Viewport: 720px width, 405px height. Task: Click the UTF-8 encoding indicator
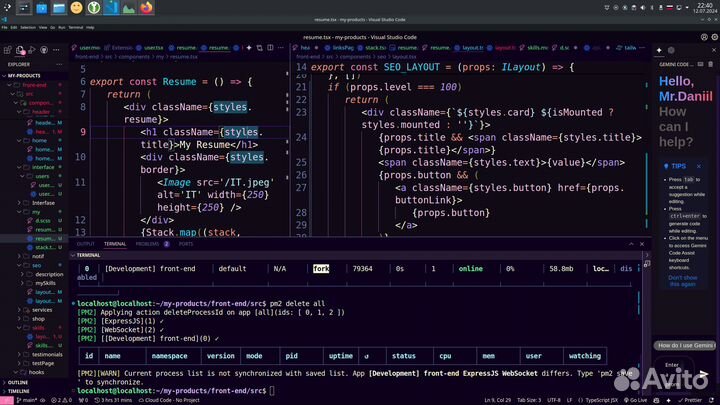click(554, 400)
